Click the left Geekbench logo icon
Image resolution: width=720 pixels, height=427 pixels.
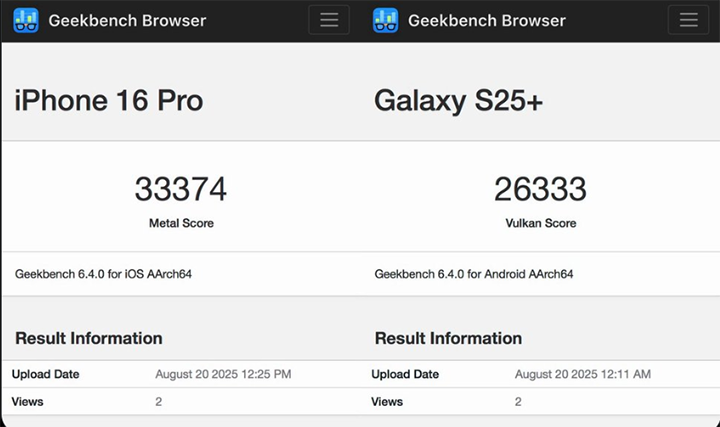[26, 21]
